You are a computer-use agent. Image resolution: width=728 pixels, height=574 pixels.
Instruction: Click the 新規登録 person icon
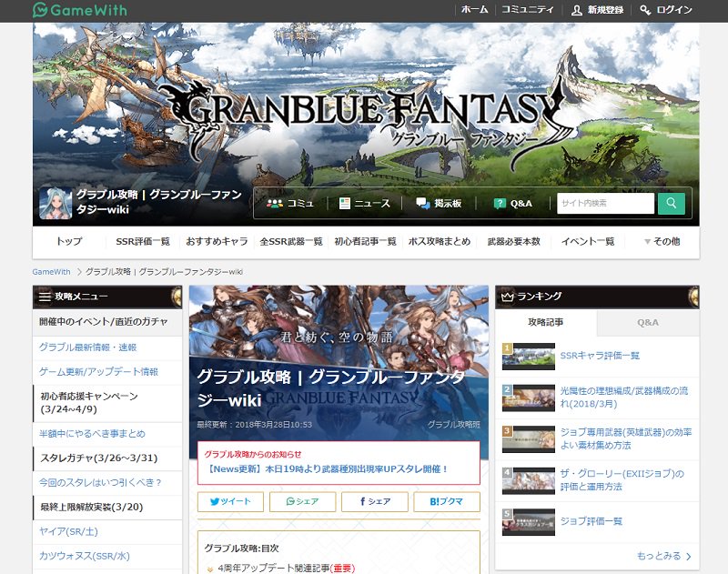tap(576, 10)
